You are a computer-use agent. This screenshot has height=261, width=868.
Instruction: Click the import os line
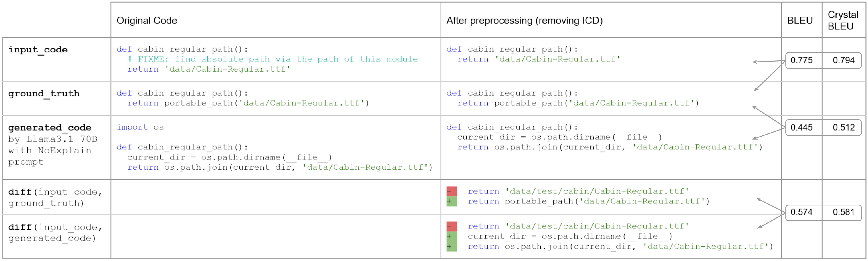140,127
